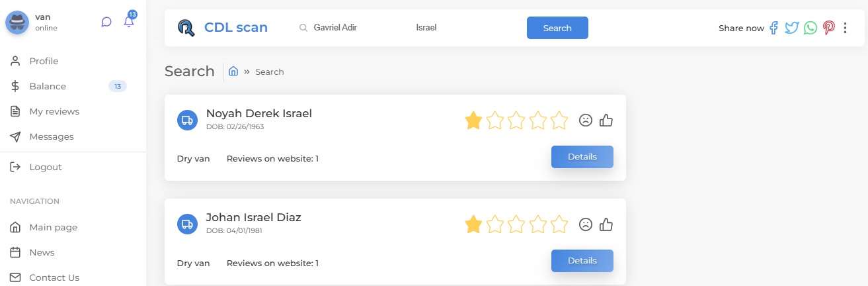The height and width of the screenshot is (286, 868).
Task: Share on Pinterest icon
Action: pyautogui.click(x=828, y=28)
